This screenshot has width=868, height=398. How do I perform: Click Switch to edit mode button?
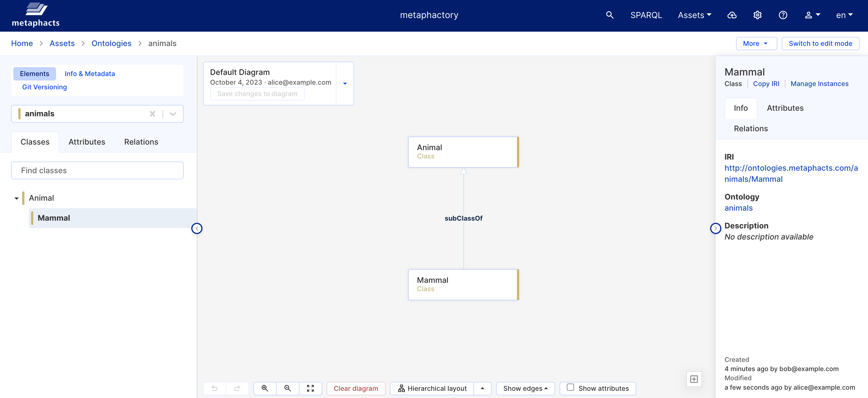[x=820, y=44]
